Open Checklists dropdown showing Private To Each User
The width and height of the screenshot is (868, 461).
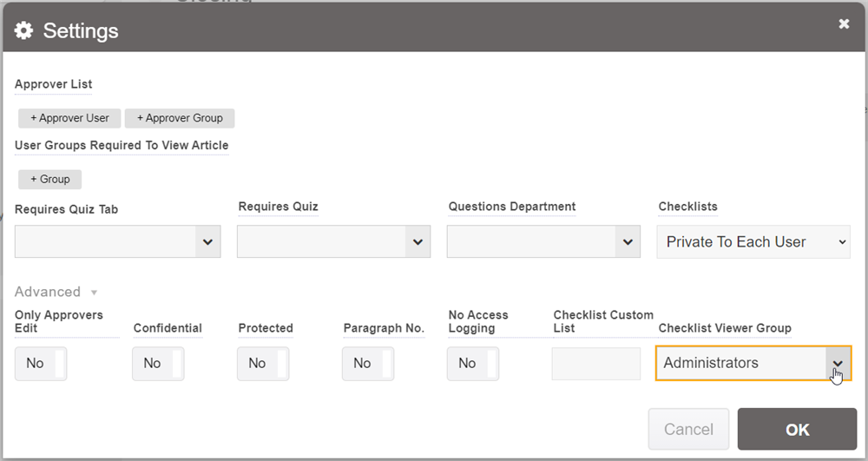coord(753,242)
